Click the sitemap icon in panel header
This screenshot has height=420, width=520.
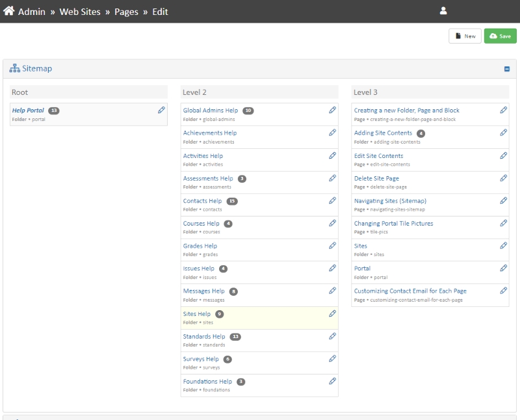[x=14, y=68]
